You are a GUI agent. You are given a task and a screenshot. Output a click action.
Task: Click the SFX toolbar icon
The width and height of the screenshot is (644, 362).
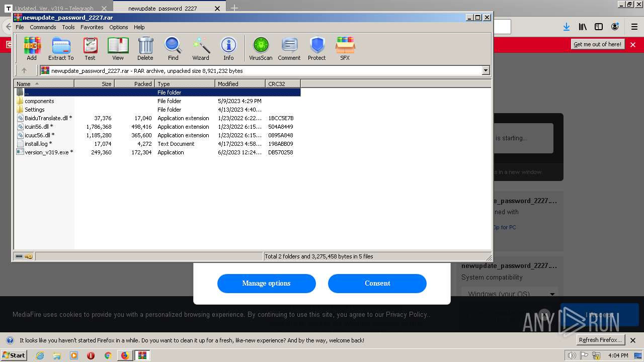pyautogui.click(x=345, y=48)
